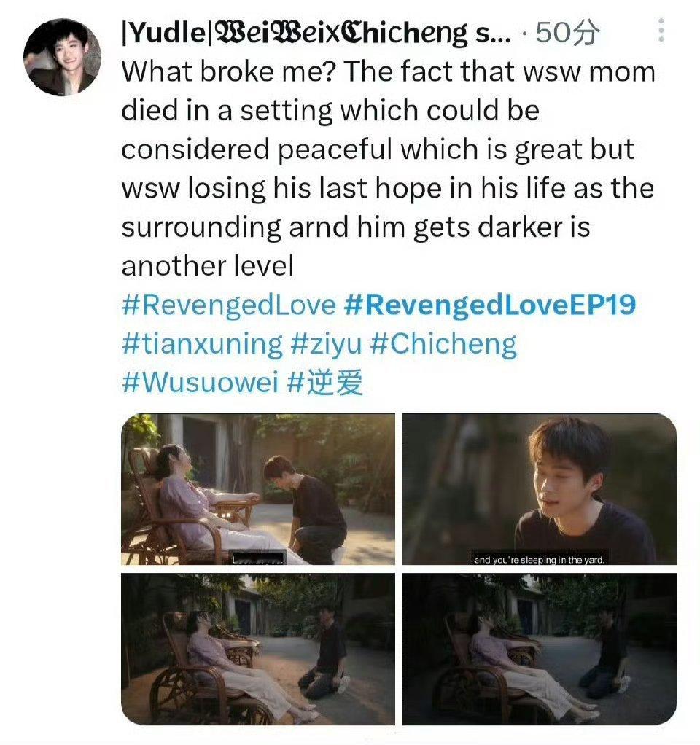View the dim kneeling scene image
The image size is (700, 745).
258,649
